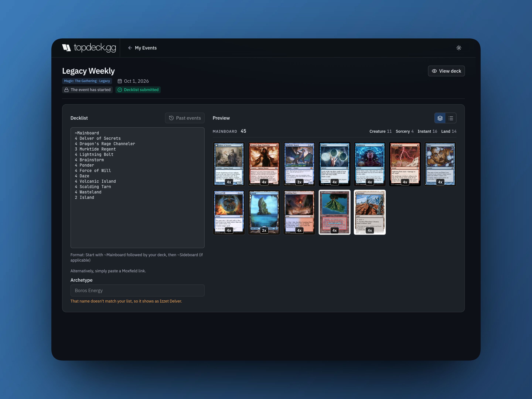This screenshot has height=399, width=532.
Task: Select the Dragon's Rage Channeler card
Action: click(264, 164)
